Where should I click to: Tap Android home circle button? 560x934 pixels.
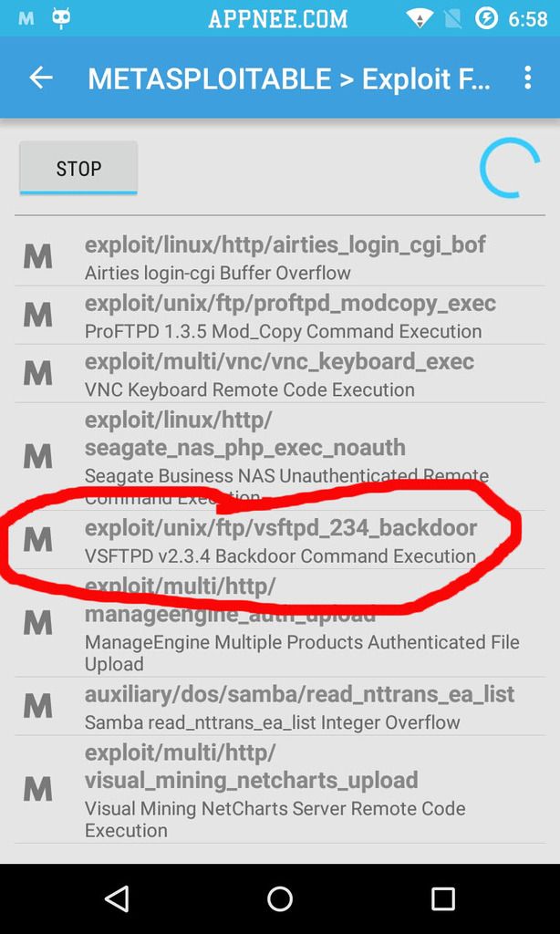pos(280,898)
